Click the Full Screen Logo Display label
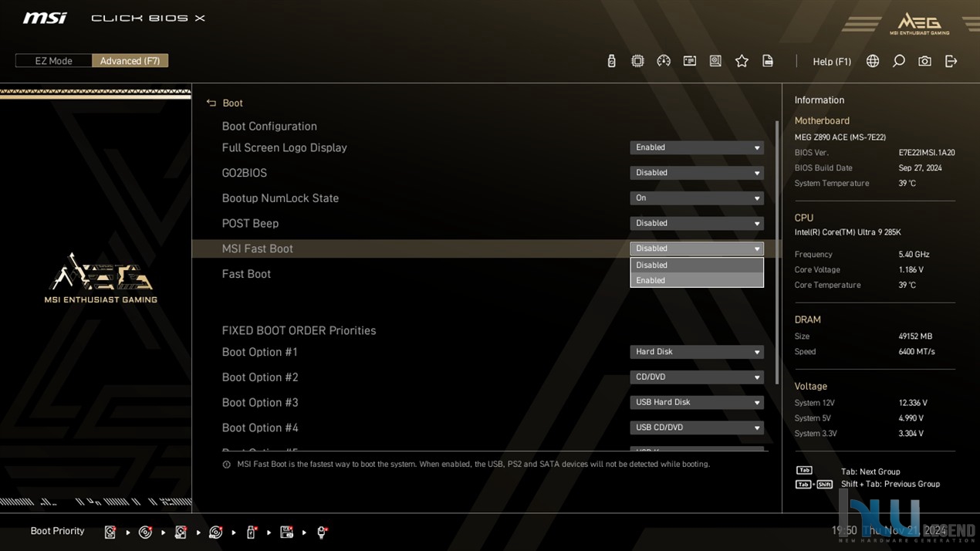 (284, 147)
